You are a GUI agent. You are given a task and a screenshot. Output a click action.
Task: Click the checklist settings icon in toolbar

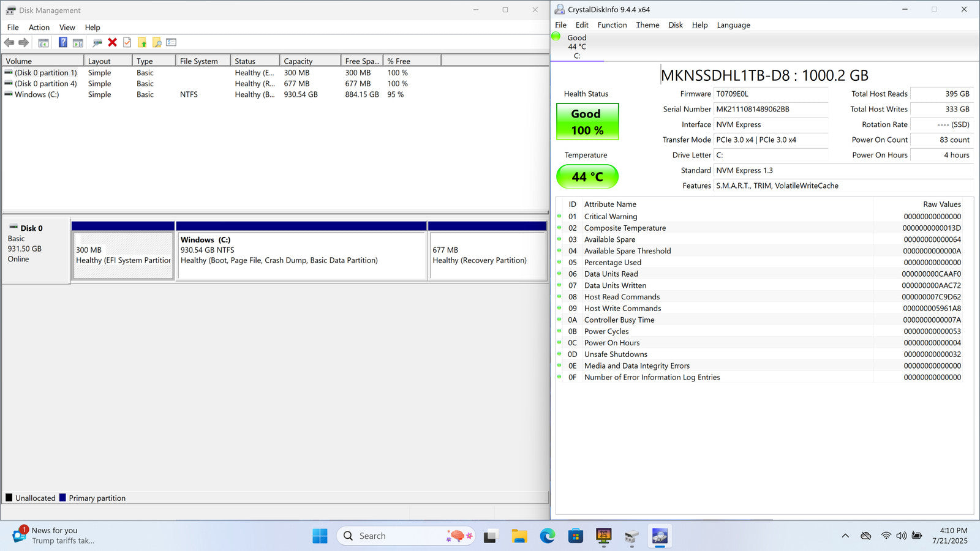pos(171,42)
